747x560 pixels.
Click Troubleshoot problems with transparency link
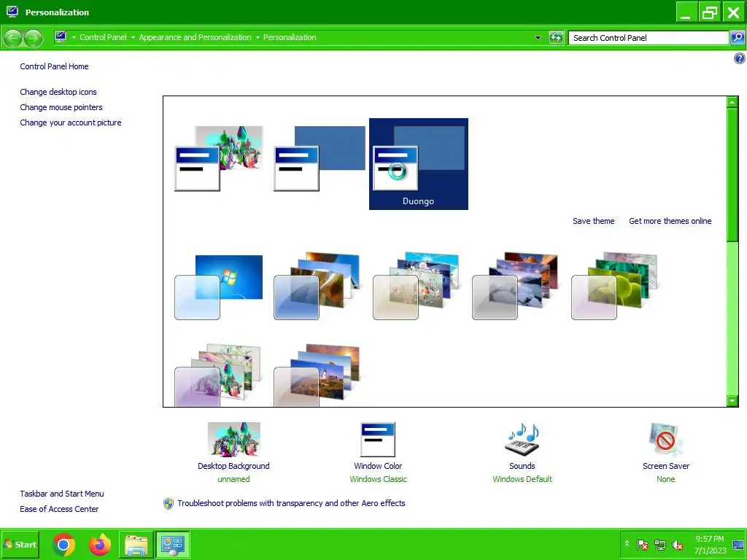click(x=291, y=503)
